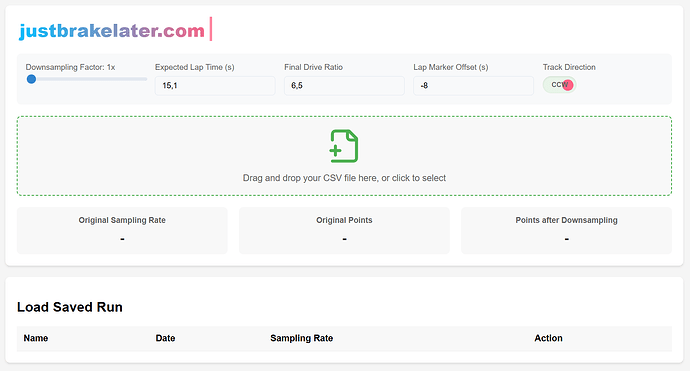This screenshot has width=690, height=371.
Task: Click the Expected Lap Time (s) label
Action: (195, 67)
